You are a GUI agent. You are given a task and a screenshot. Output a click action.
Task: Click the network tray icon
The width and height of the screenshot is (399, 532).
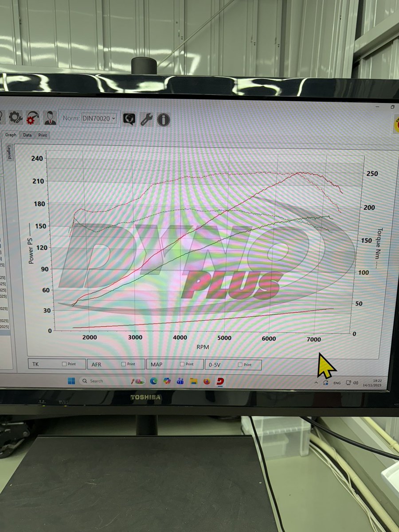pos(348,383)
